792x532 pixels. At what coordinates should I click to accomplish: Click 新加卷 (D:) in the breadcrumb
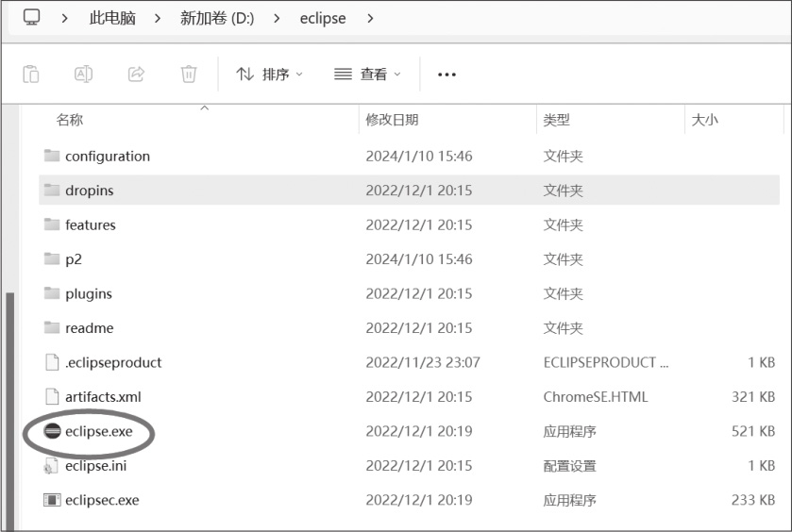pos(217,18)
